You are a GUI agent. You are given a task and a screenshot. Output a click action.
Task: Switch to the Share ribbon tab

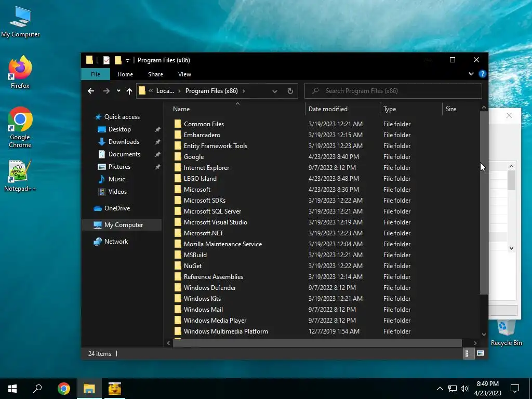[155, 74]
